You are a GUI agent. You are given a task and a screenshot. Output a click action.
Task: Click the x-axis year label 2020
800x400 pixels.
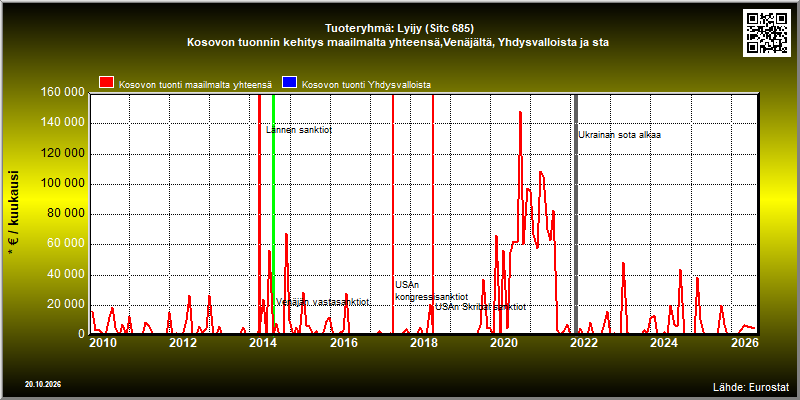point(504,343)
